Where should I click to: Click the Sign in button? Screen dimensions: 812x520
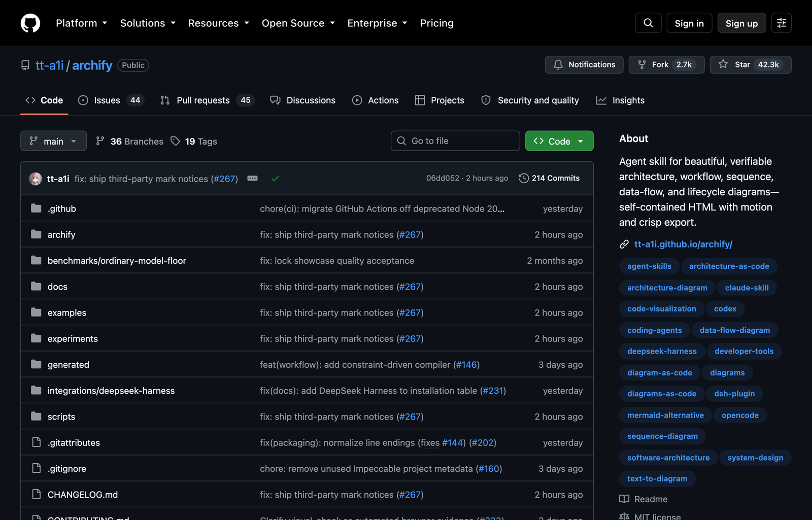click(689, 23)
